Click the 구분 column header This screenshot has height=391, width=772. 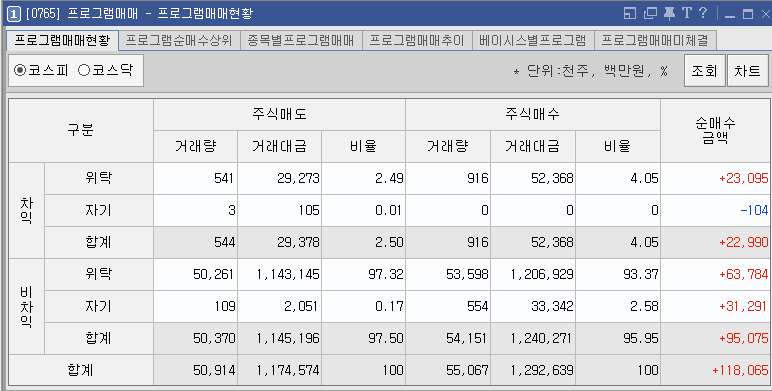[81, 130]
